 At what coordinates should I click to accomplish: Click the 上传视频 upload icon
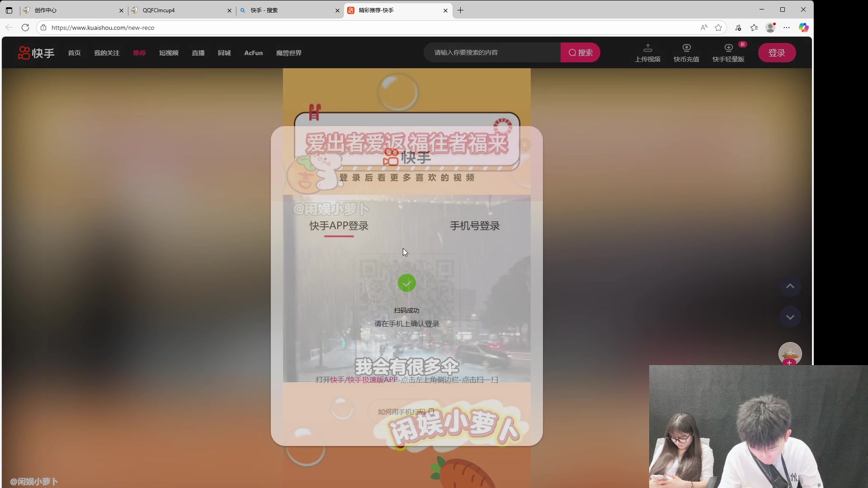(647, 48)
